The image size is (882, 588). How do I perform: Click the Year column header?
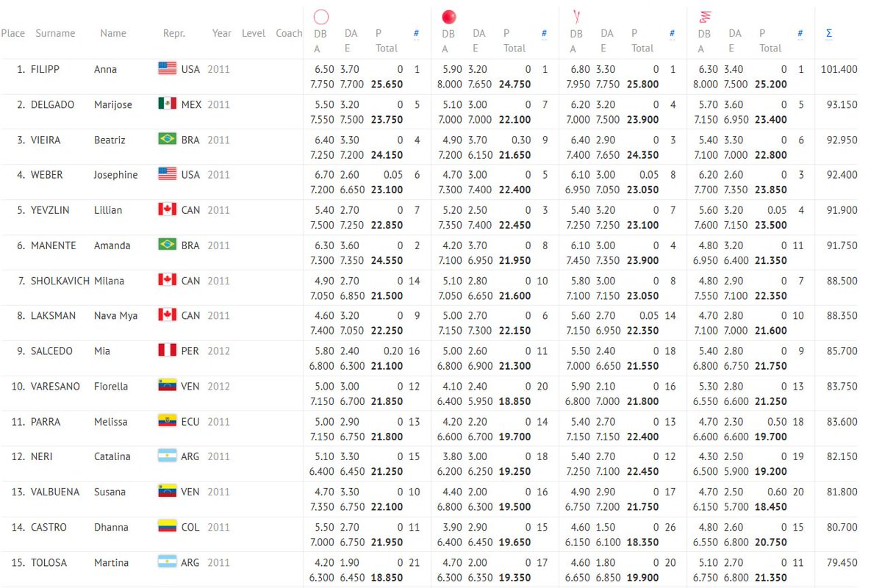coord(222,33)
